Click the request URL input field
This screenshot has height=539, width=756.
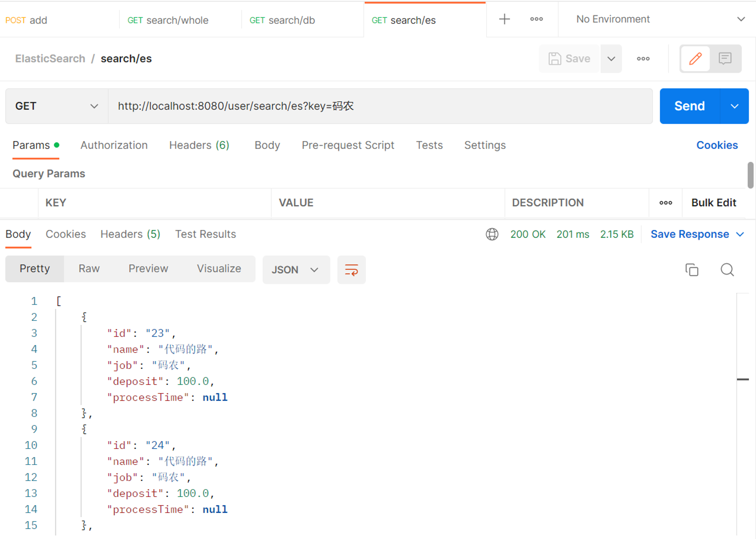(x=380, y=106)
